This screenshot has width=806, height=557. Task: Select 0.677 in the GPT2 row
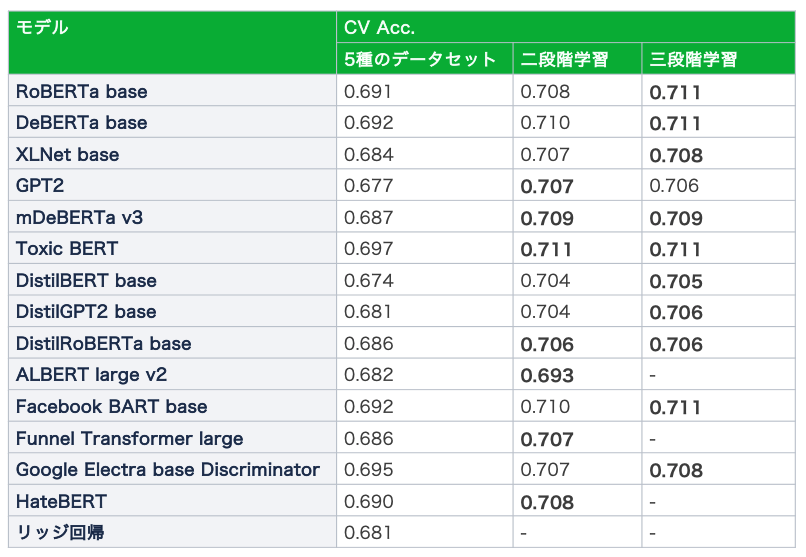[x=369, y=185]
